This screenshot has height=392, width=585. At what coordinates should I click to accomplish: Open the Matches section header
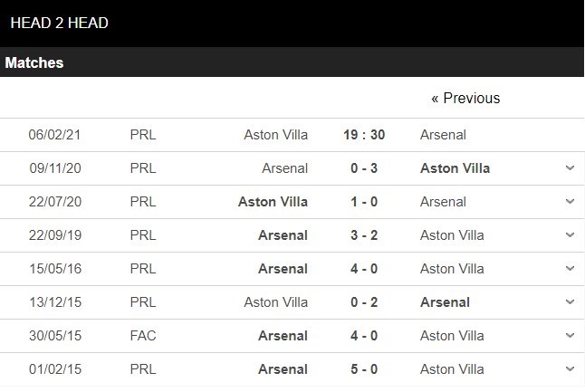point(34,62)
